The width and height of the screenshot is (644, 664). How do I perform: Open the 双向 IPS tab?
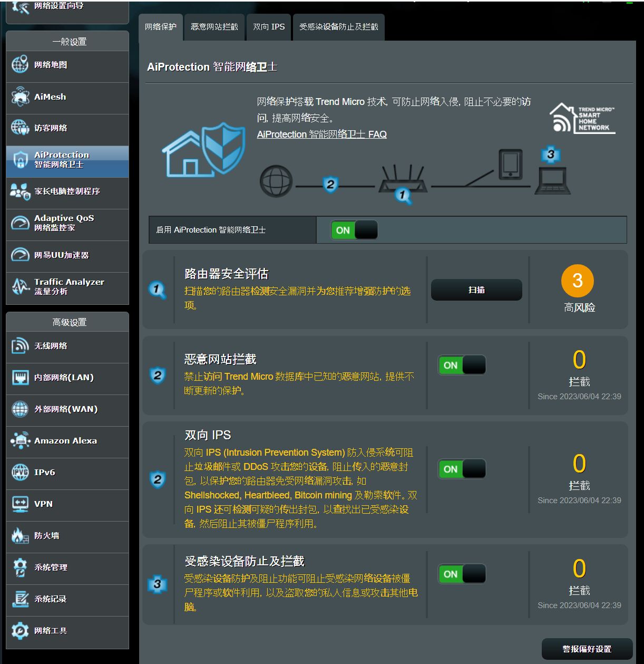(269, 27)
